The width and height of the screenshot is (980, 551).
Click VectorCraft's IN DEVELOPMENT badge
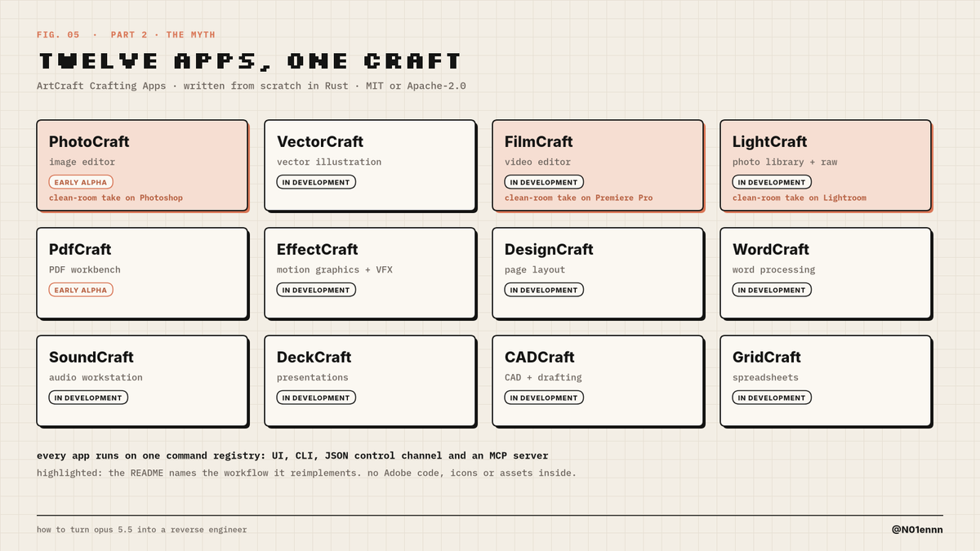(x=316, y=182)
